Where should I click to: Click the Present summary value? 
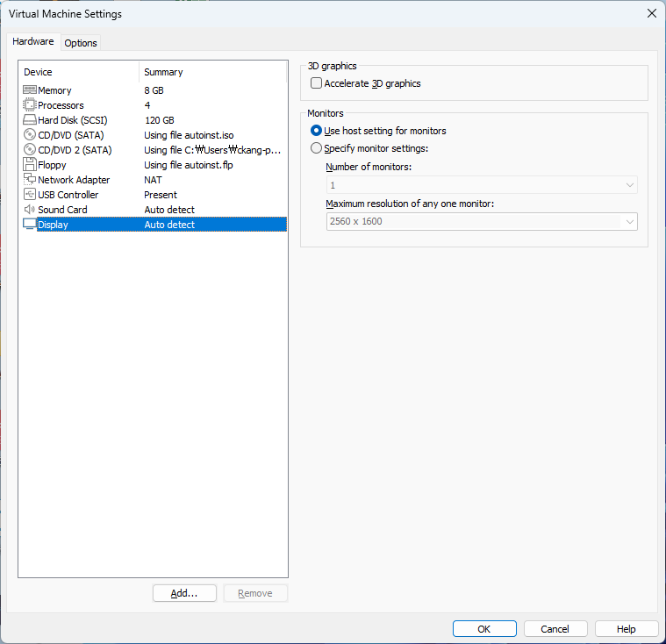(x=161, y=195)
